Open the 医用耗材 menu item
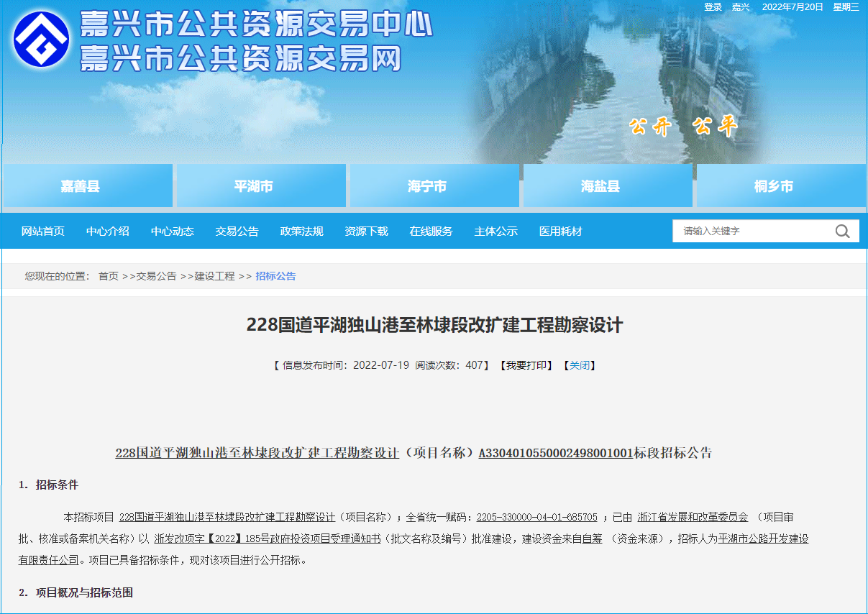 point(561,232)
